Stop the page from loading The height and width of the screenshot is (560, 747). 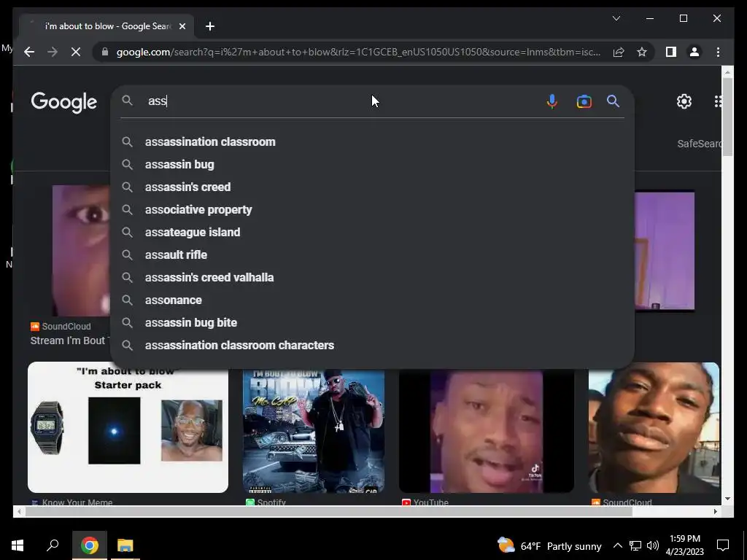click(76, 52)
